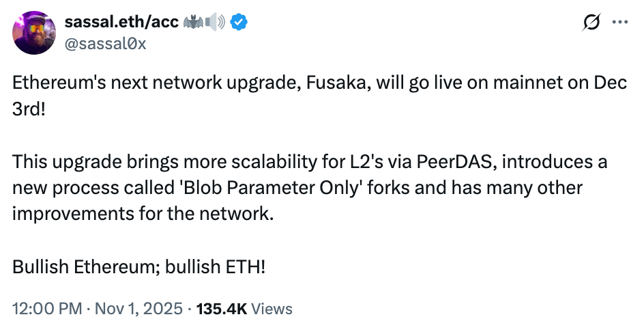Image resolution: width=644 pixels, height=332 pixels.
Task: Click the bold 135.4K view count
Action: (221, 309)
